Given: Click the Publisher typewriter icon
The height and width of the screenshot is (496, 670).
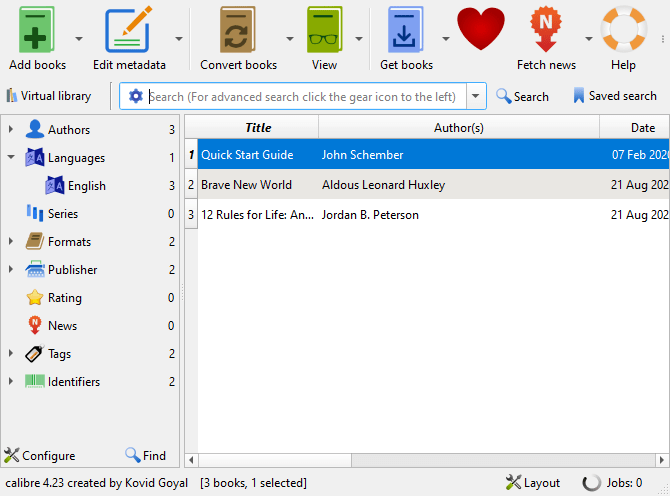Looking at the screenshot, I should pyautogui.click(x=35, y=269).
